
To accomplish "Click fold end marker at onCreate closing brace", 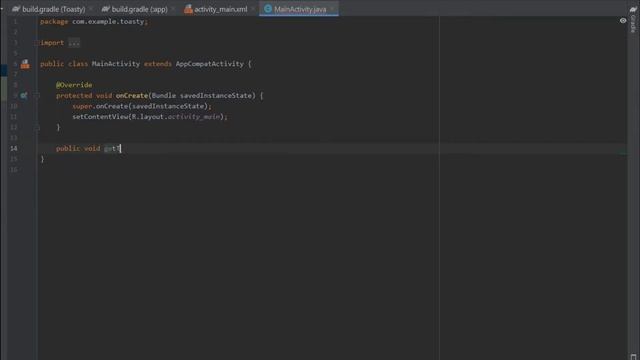I will point(37,128).
